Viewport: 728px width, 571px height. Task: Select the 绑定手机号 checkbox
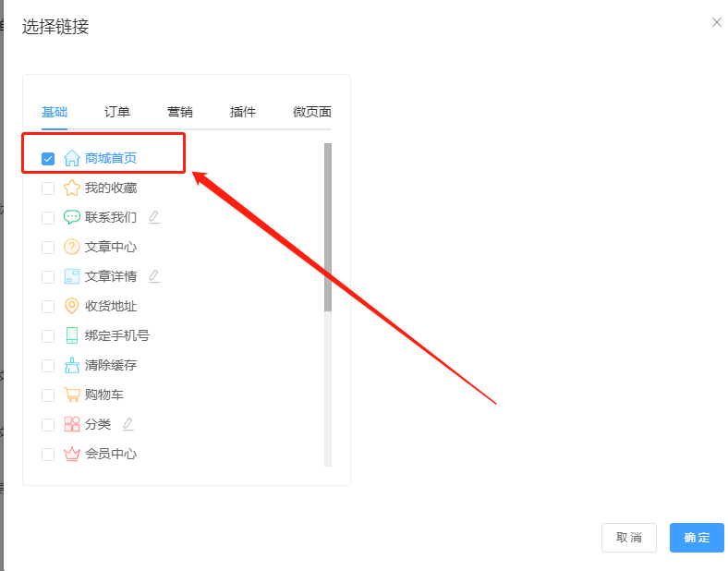point(48,336)
